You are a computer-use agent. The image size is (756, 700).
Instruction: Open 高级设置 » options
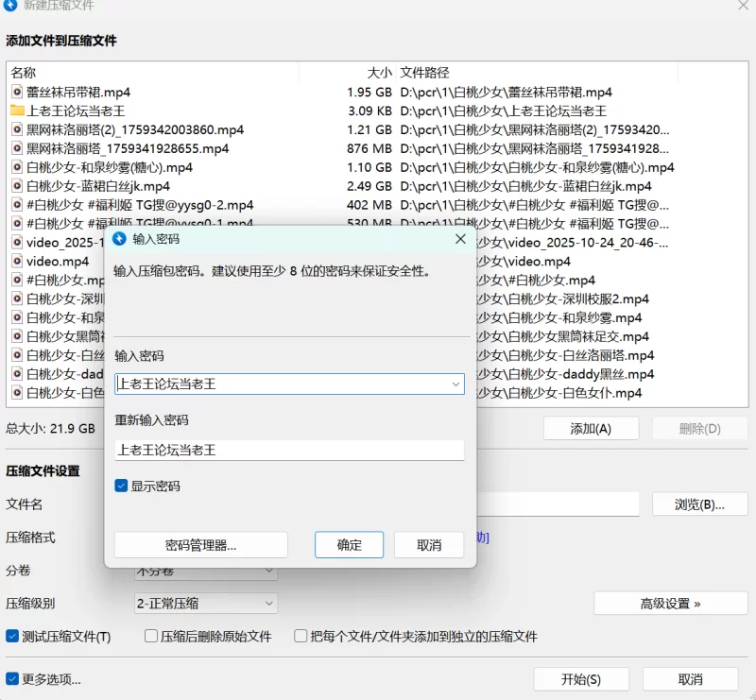tap(671, 603)
